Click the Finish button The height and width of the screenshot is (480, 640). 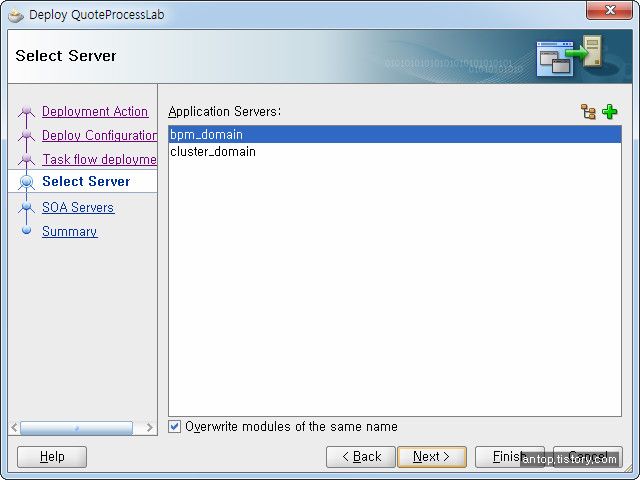click(x=510, y=456)
